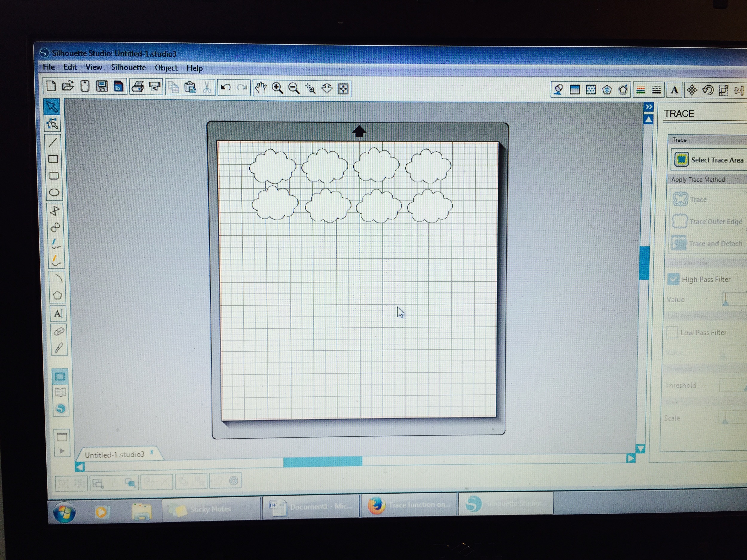747x560 pixels.
Task: Select the Pan hand tool
Action: (x=261, y=88)
